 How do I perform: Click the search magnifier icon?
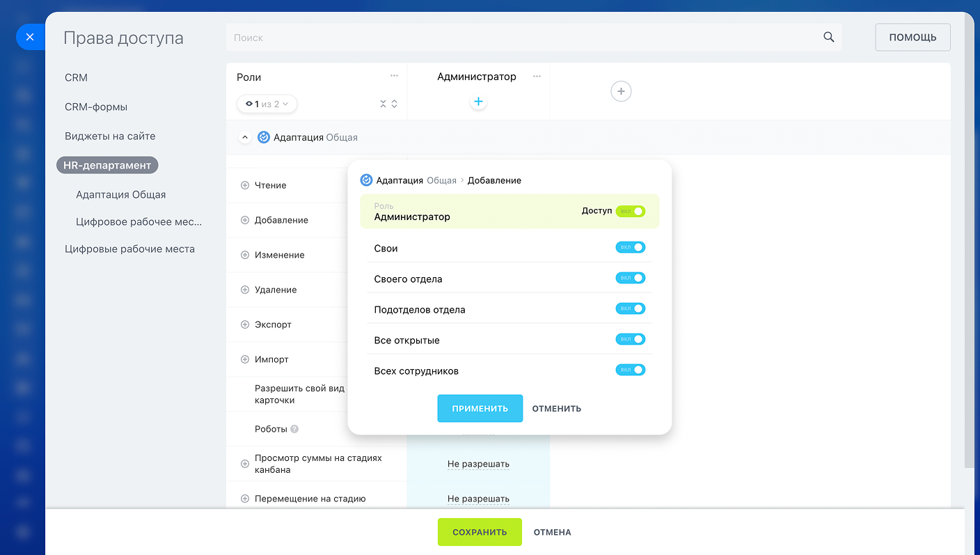(828, 38)
